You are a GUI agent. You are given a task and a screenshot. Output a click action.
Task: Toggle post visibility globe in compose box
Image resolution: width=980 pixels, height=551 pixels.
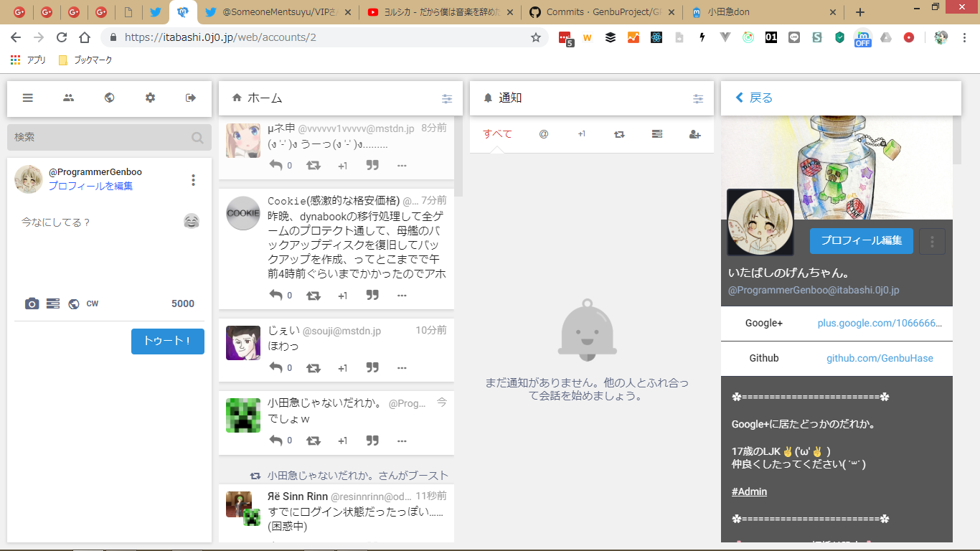(73, 303)
